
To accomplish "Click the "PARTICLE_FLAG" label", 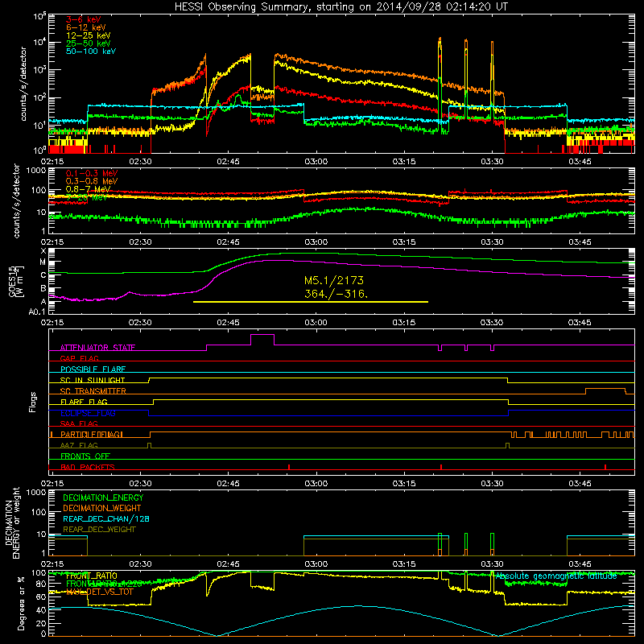I will tap(92, 435).
